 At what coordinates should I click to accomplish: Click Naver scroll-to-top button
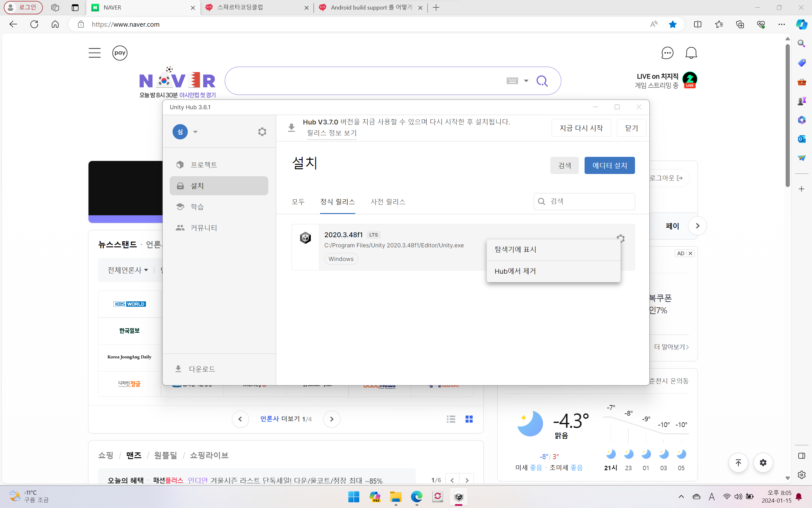point(738,463)
